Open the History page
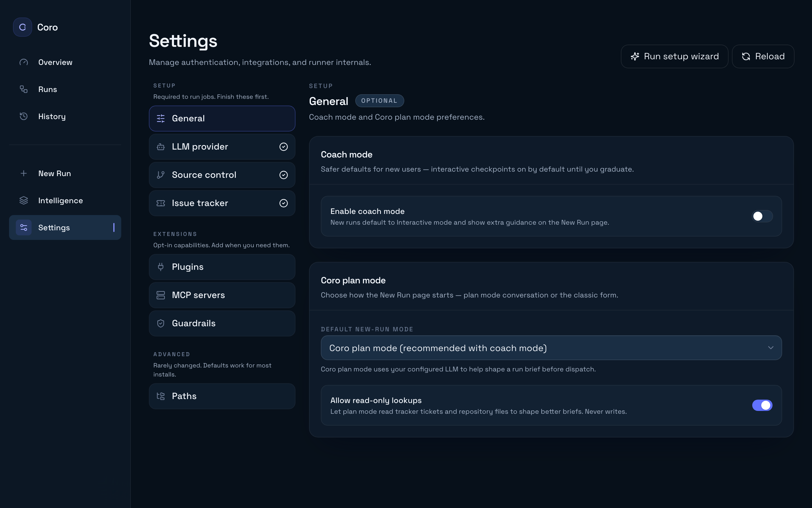The image size is (812, 508). [65, 116]
